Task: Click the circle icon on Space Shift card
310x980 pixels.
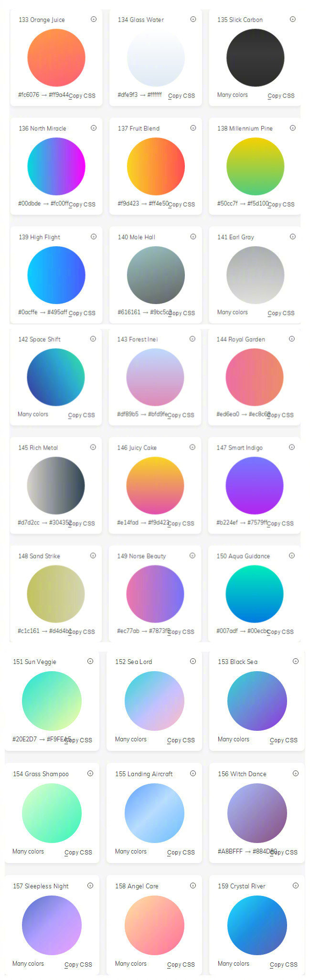Action: pyautogui.click(x=93, y=339)
